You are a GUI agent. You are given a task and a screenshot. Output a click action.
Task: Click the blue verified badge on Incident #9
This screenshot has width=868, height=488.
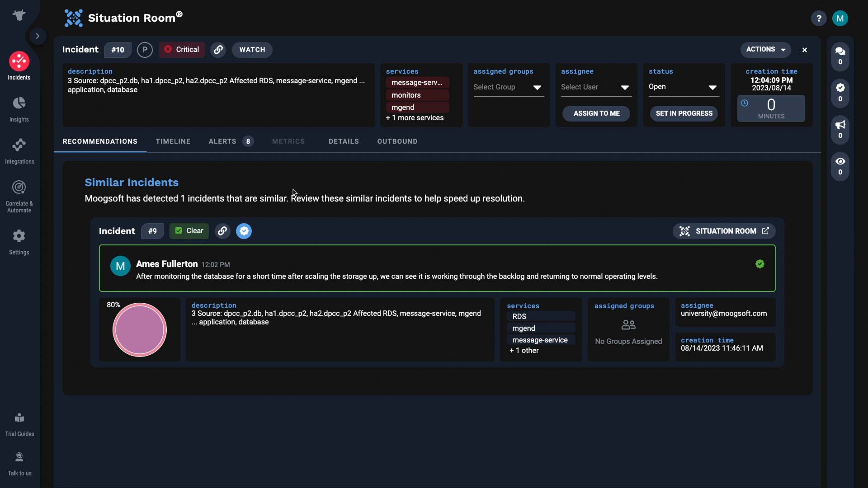click(244, 231)
